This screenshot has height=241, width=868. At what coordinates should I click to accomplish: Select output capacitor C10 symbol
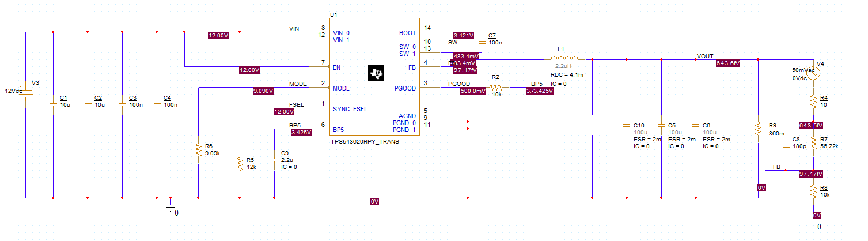click(x=627, y=126)
